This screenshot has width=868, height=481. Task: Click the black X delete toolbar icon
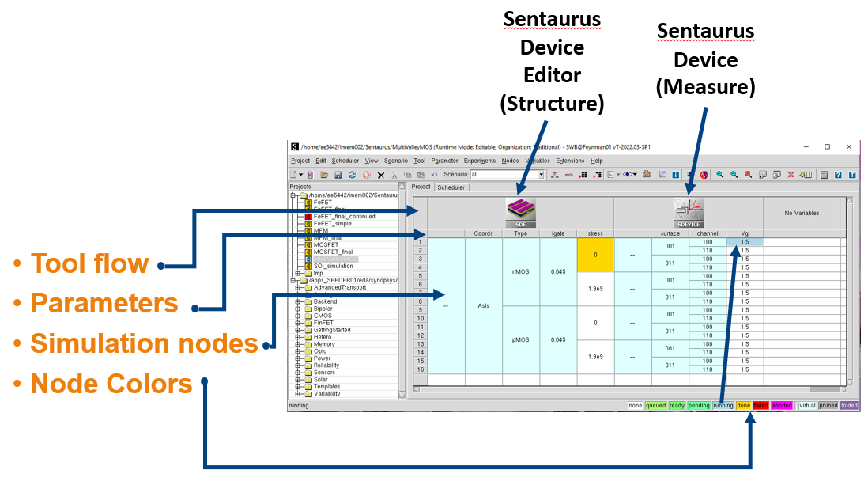tap(380, 174)
